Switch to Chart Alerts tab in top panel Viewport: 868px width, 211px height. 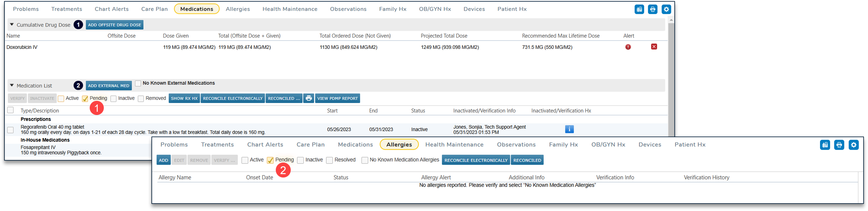pos(111,9)
